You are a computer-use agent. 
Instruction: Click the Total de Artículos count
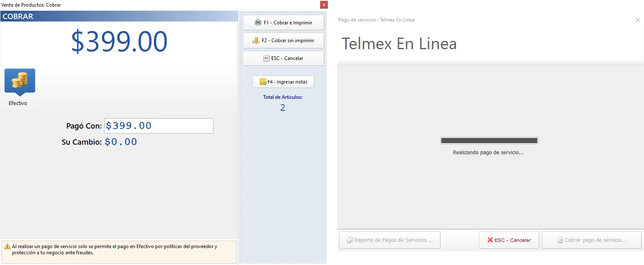[x=282, y=107]
